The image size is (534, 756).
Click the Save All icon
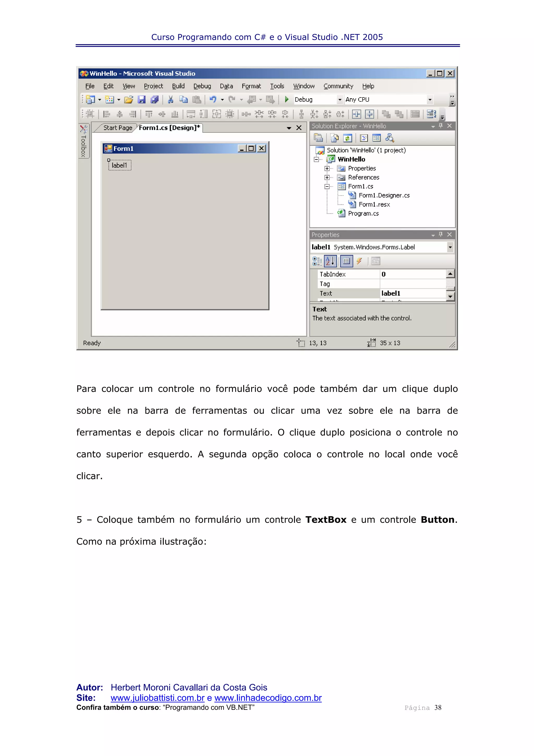click(154, 99)
